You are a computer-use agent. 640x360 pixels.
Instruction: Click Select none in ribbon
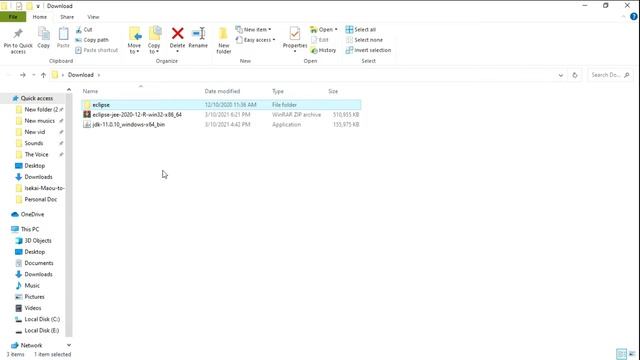click(x=364, y=40)
